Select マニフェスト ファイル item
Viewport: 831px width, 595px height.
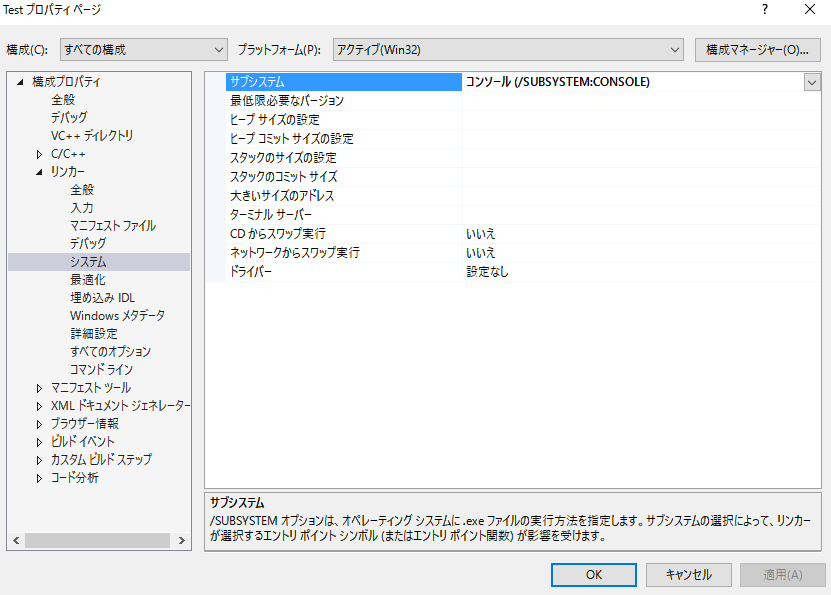113,226
